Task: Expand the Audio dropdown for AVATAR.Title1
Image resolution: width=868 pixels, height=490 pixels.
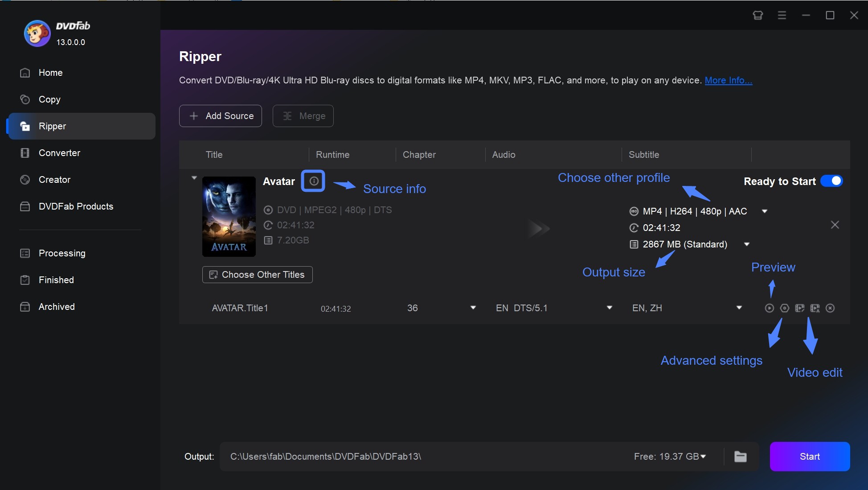Action: coord(608,308)
